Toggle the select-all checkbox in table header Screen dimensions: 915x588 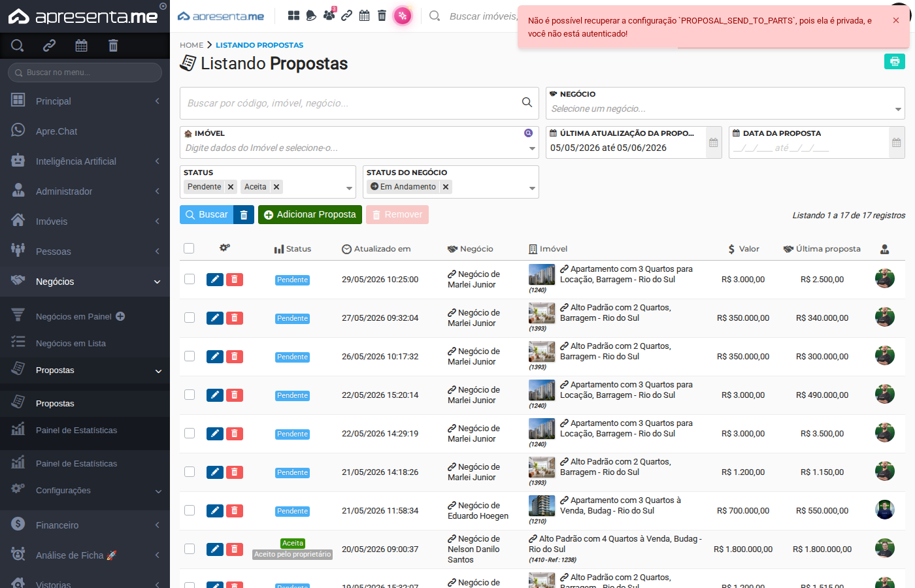point(190,248)
